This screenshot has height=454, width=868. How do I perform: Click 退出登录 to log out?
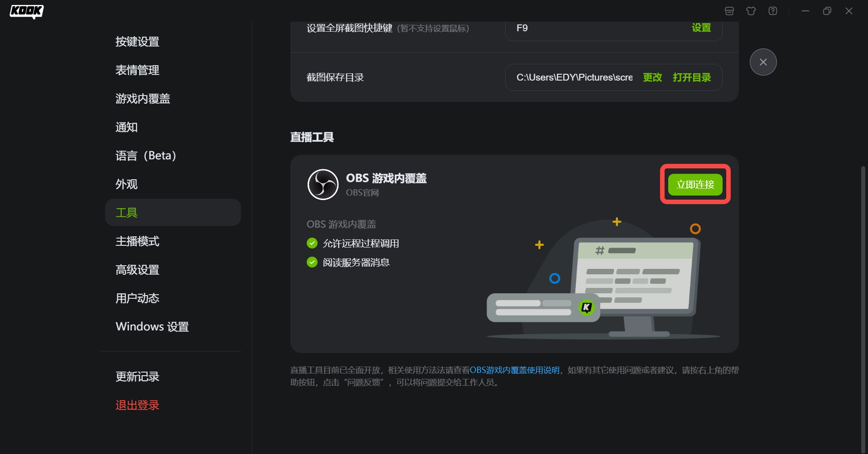173,405
